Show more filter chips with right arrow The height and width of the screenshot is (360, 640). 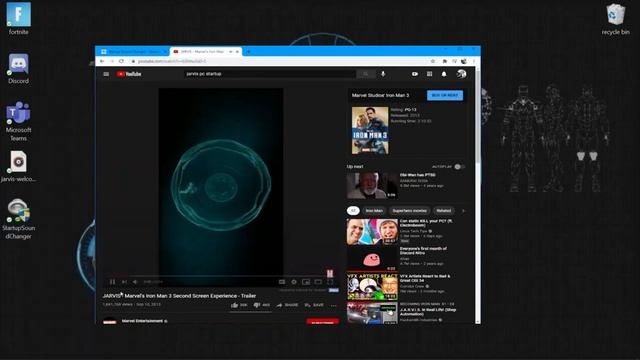(x=463, y=211)
